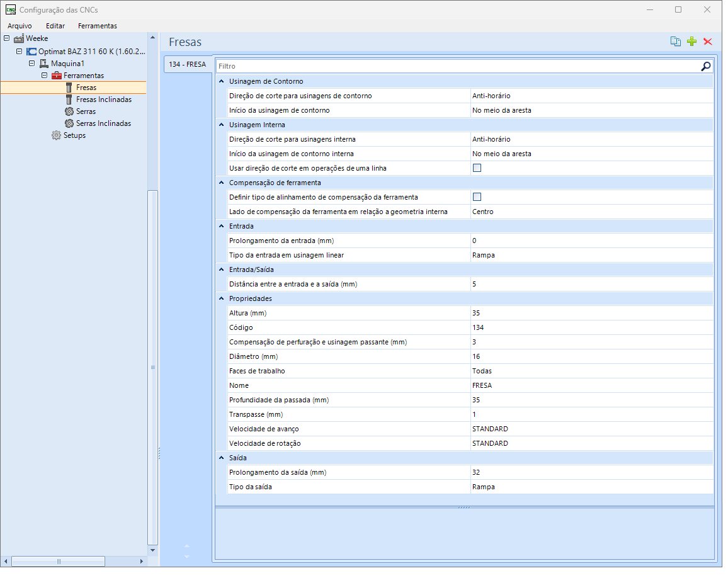Screen dimensions: 728x578
Task: Edit Distância entre a entrada e a saída value 5
Action: point(592,284)
